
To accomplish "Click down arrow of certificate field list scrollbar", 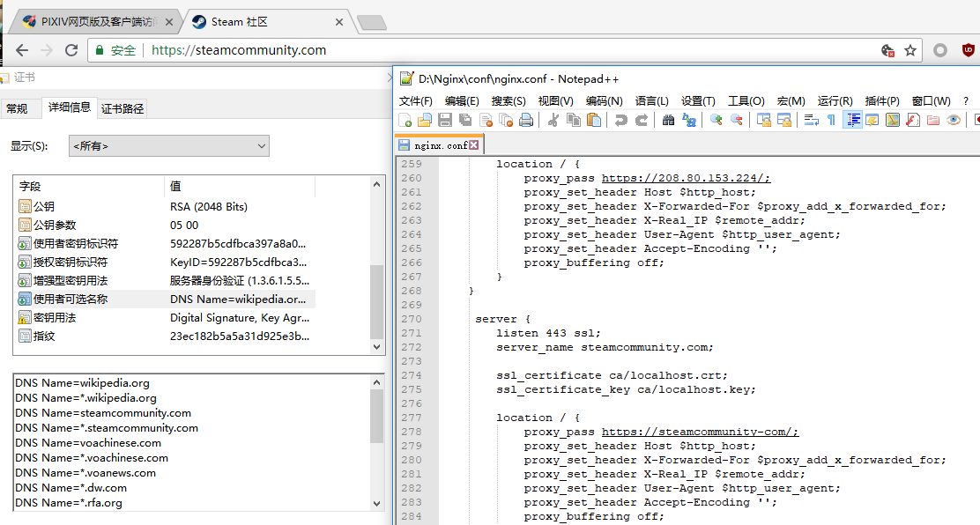I will point(376,347).
